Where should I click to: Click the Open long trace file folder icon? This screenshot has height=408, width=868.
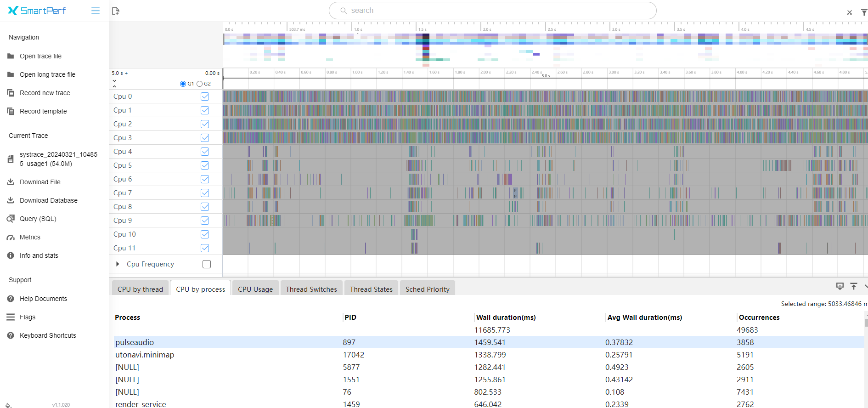11,74
